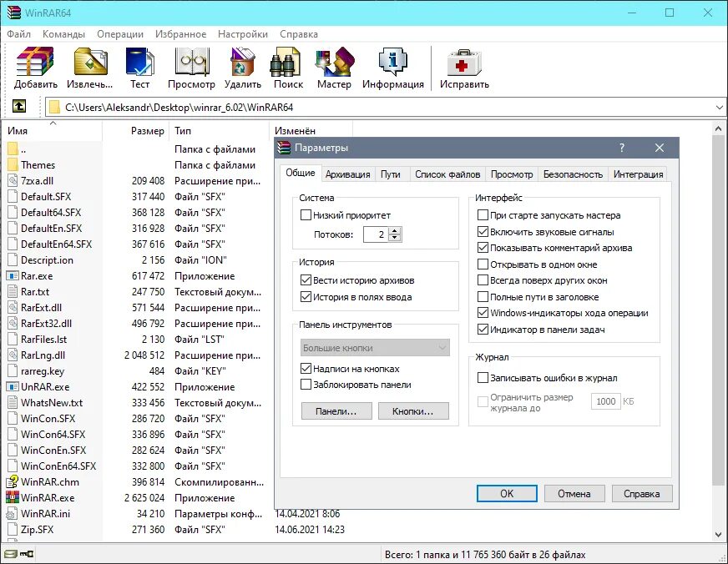Select the Themes folder icon
728x564 pixels.
[x=13, y=164]
